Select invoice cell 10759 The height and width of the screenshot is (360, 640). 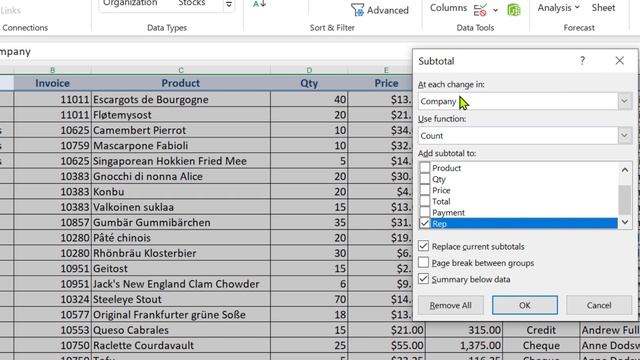point(52,146)
